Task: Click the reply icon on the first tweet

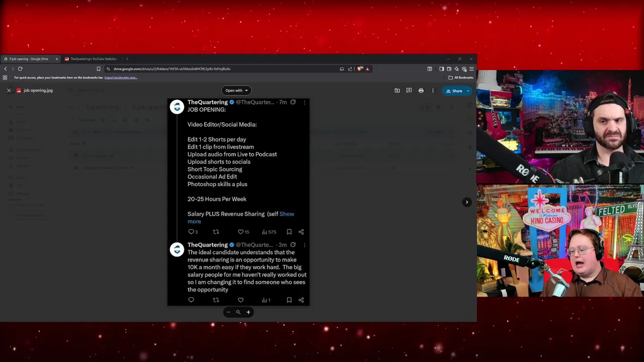Action: pos(191,232)
